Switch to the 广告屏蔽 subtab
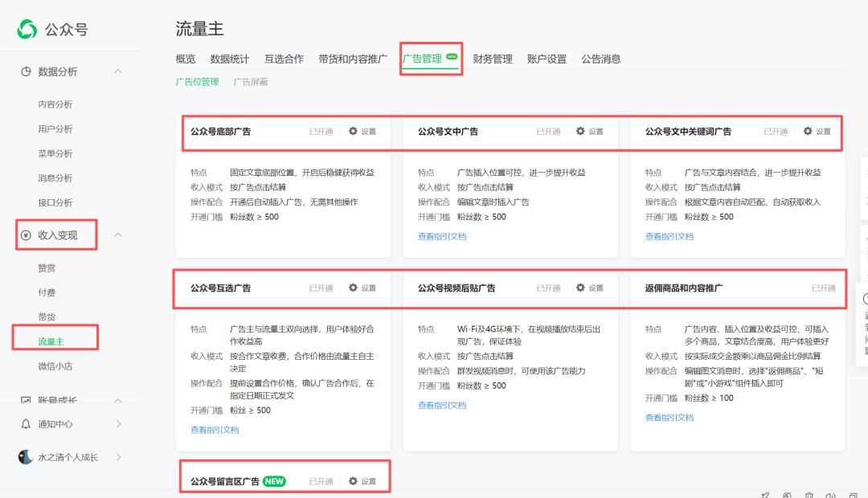This screenshot has width=868, height=498. click(x=253, y=81)
